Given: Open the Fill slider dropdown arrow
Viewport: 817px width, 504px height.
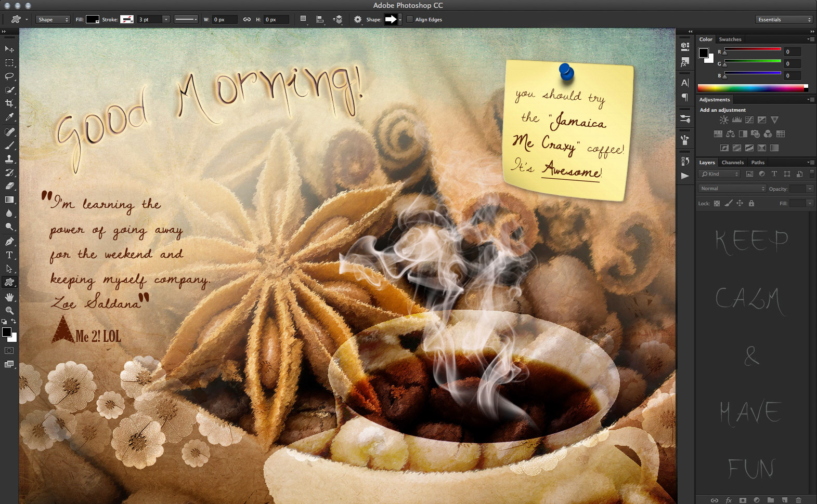Looking at the screenshot, I should tap(810, 203).
